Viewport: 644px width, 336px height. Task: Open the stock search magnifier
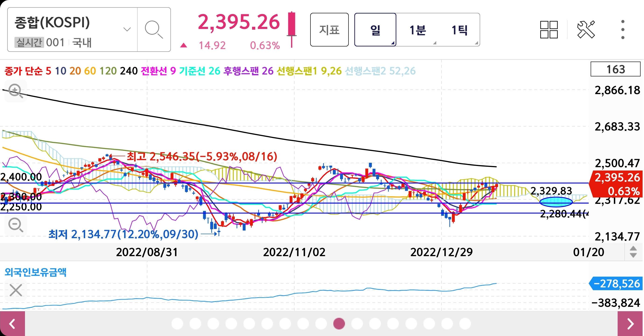pos(154,29)
